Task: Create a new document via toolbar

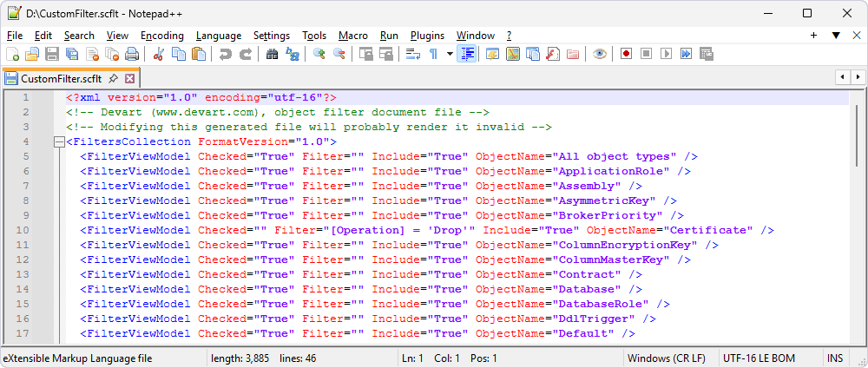Action: (12, 54)
